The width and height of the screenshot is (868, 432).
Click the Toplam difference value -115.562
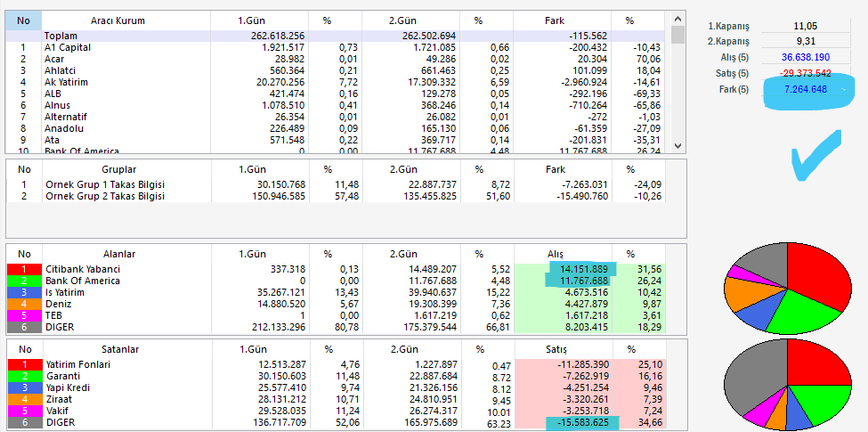tap(588, 36)
